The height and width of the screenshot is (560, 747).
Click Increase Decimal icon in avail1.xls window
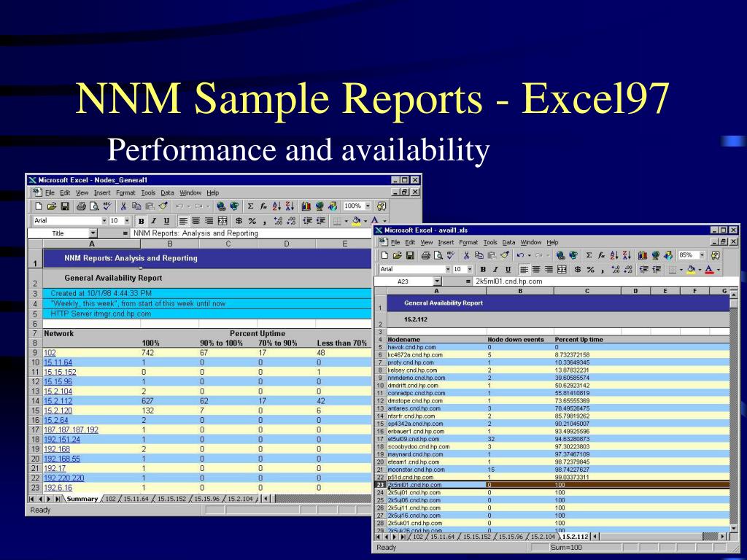[x=615, y=270]
